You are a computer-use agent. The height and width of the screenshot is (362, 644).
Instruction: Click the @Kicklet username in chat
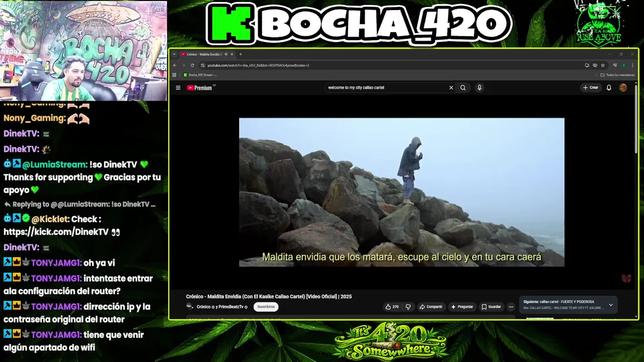click(50, 219)
